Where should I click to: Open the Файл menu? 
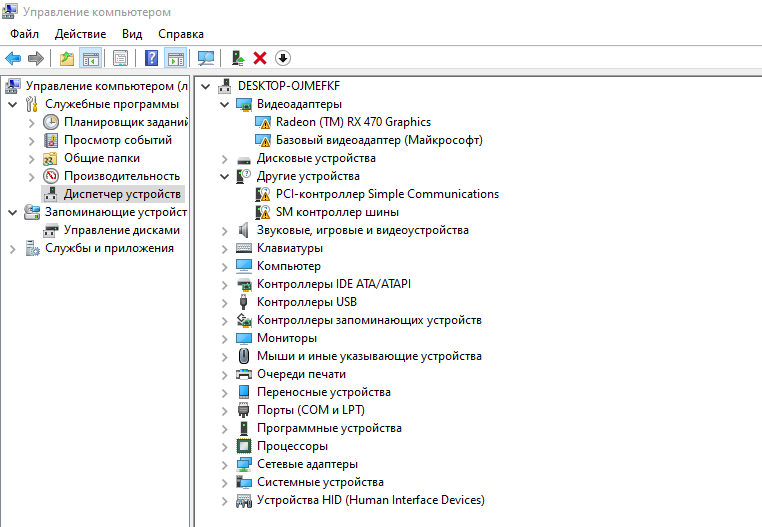[x=24, y=34]
